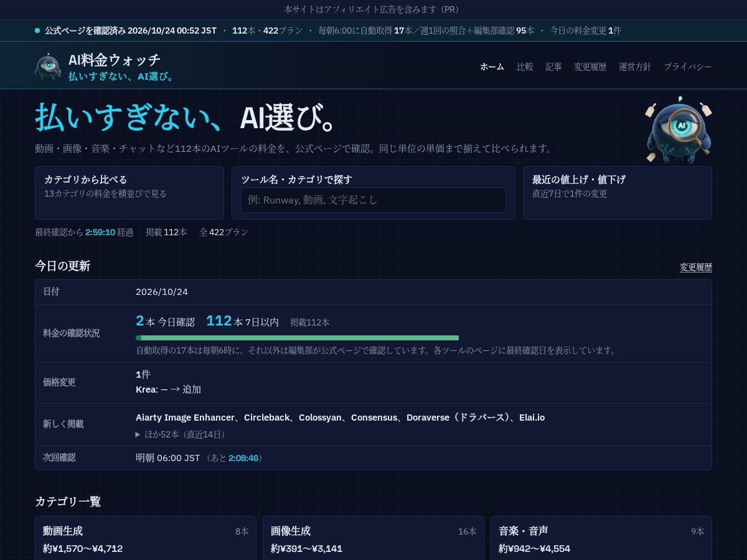Viewport: 747px width, 560px height.
Task: Open the ホーム navigation item
Action: 492,67
